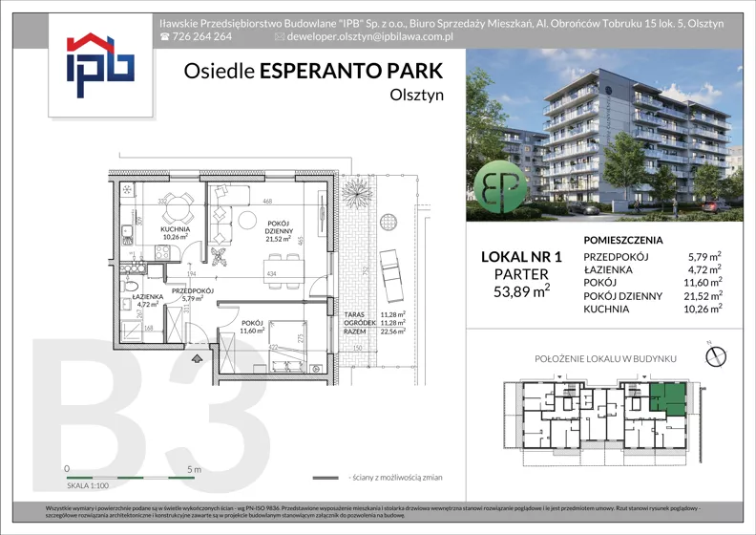Image resolution: width=756 pixels, height=535 pixels.
Task: Click the 468 dimension in the living room
Action: coord(267,202)
